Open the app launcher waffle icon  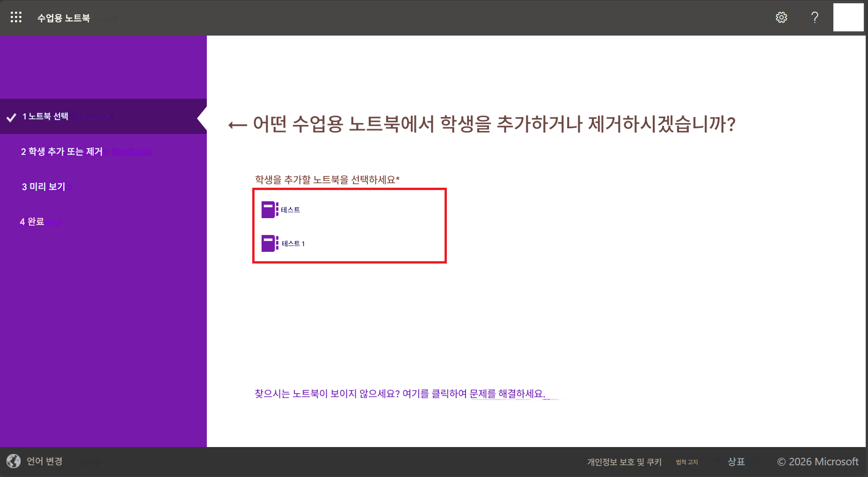[16, 17]
